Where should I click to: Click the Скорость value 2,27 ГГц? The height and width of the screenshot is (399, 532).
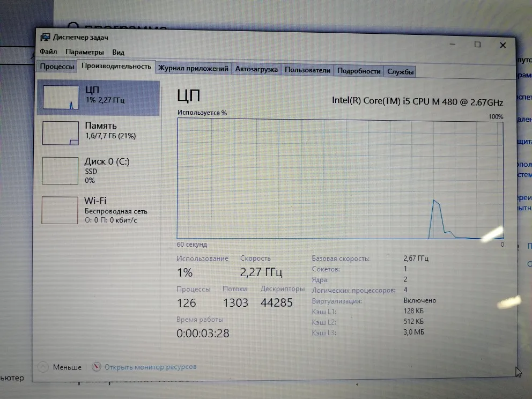(261, 272)
